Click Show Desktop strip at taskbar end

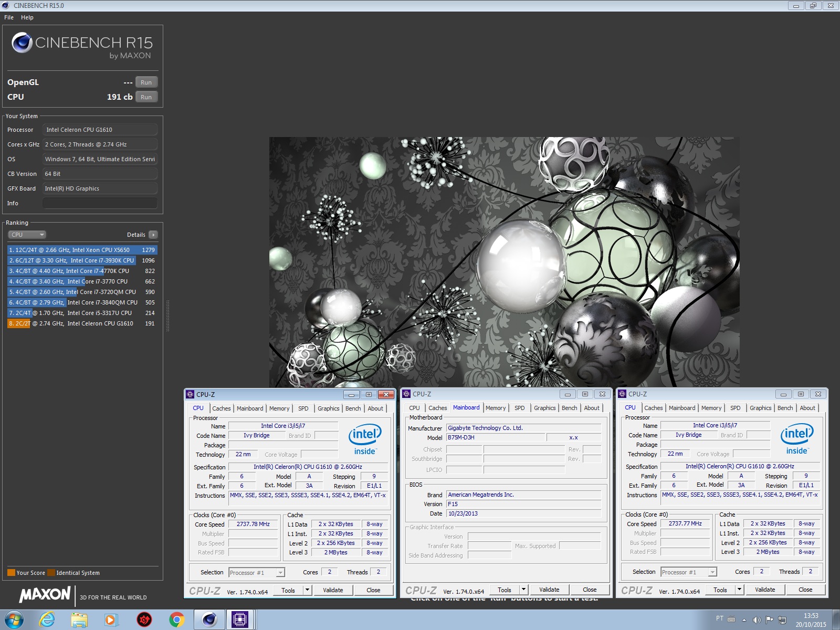(x=836, y=620)
